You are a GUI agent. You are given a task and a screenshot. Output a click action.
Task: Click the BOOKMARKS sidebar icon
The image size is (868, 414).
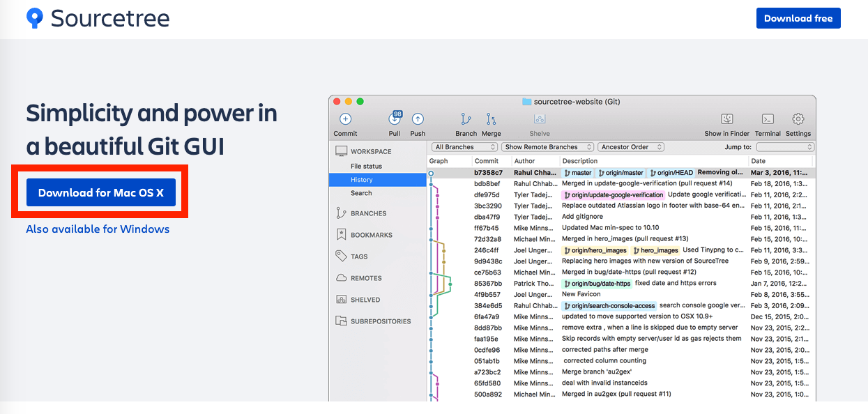341,235
